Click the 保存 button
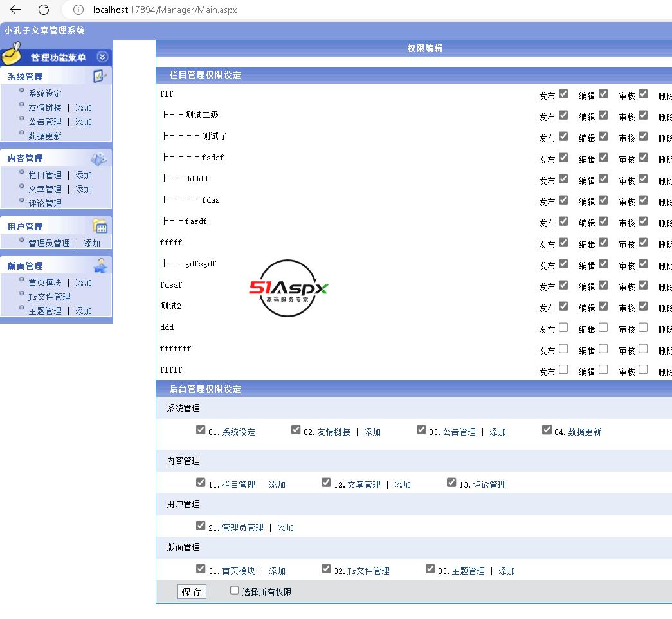The image size is (672, 619). [x=192, y=592]
